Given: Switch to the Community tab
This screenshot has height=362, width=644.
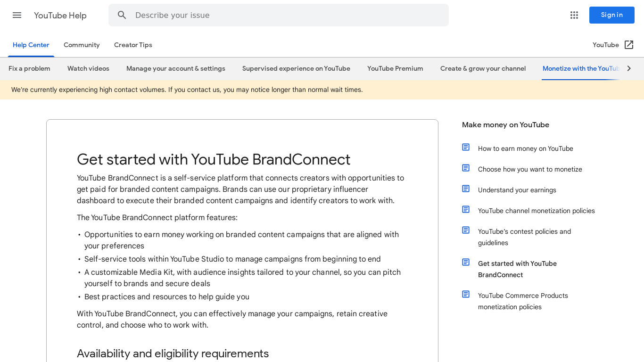Looking at the screenshot, I should click(82, 45).
